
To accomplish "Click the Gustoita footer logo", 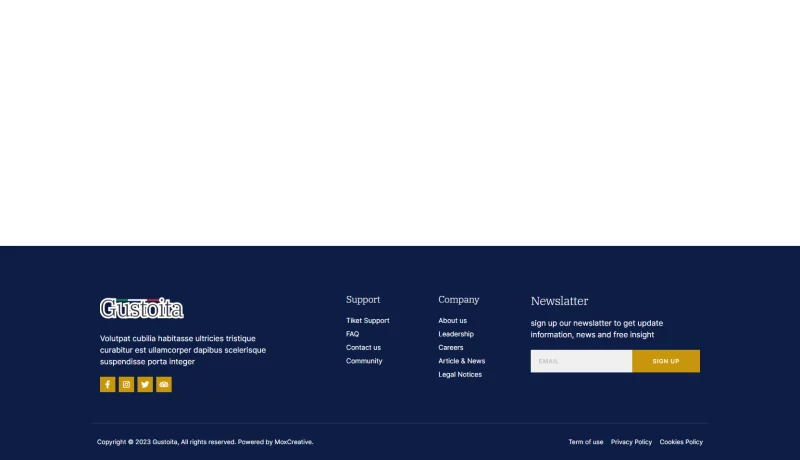I will 142,308.
